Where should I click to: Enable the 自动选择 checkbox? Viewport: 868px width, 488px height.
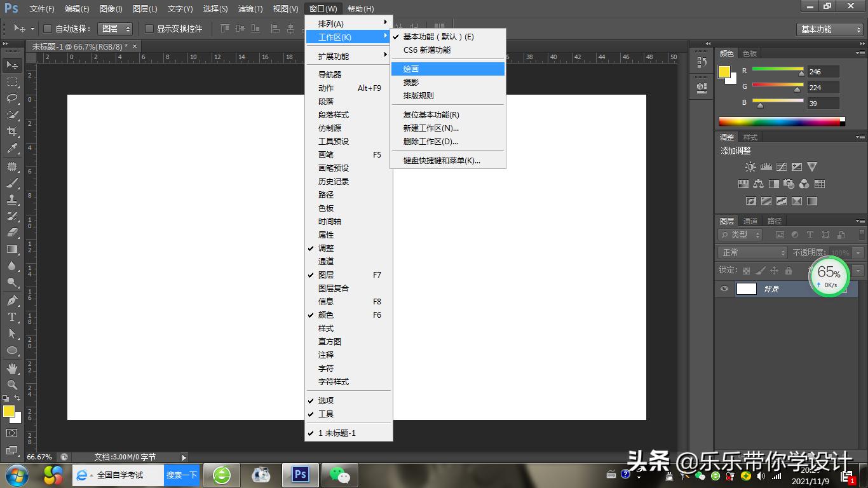coord(48,29)
